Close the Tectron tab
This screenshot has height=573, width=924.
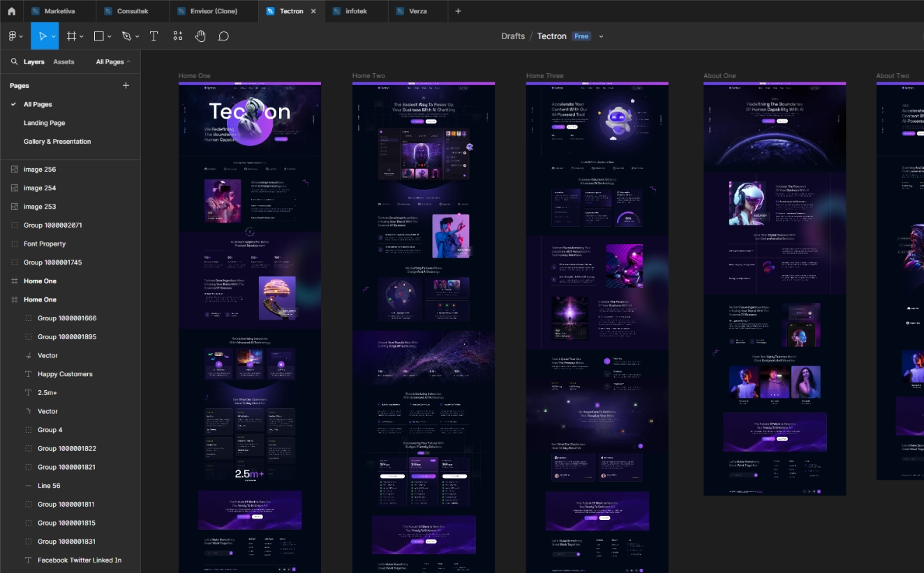point(313,11)
